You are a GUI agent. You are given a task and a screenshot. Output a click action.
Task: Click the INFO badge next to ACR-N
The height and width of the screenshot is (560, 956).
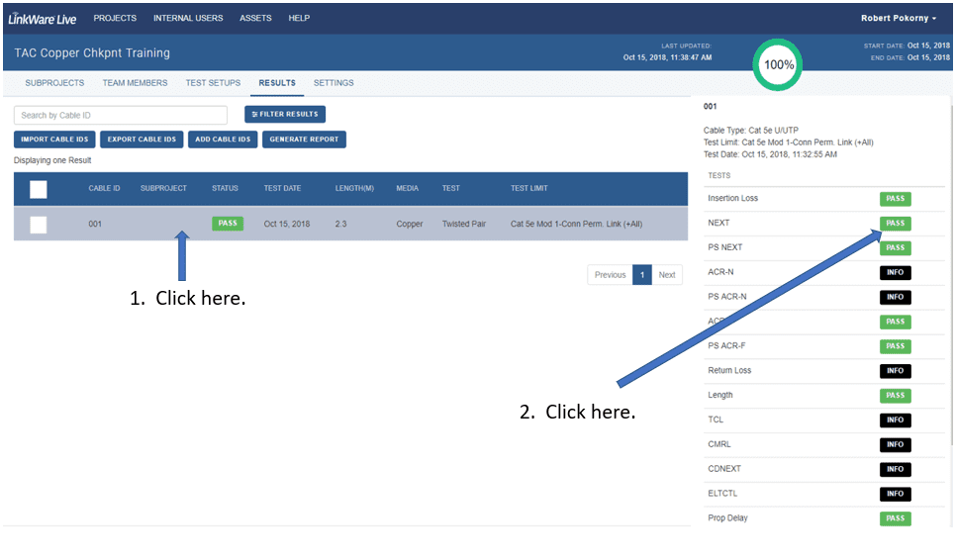point(895,272)
